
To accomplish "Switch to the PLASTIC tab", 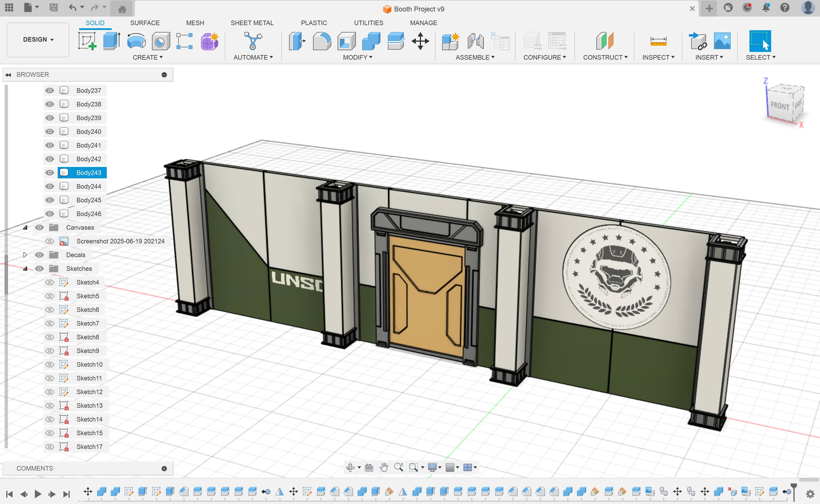I will pyautogui.click(x=314, y=23).
